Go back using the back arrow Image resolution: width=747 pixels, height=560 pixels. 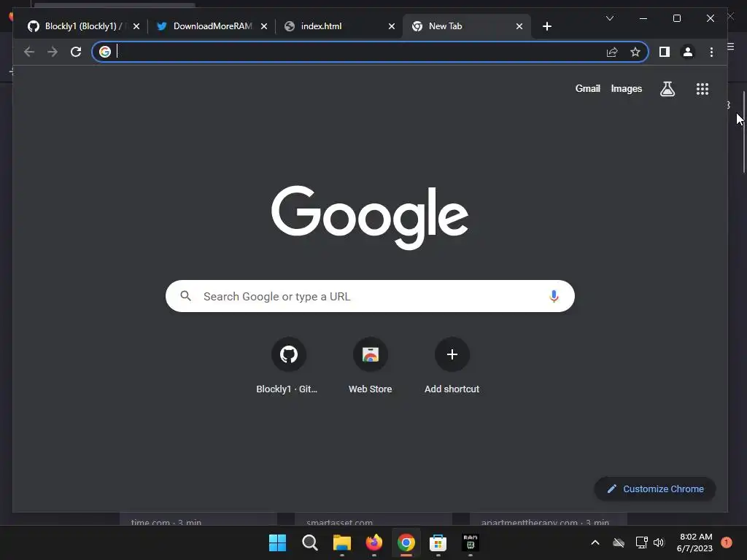click(29, 52)
